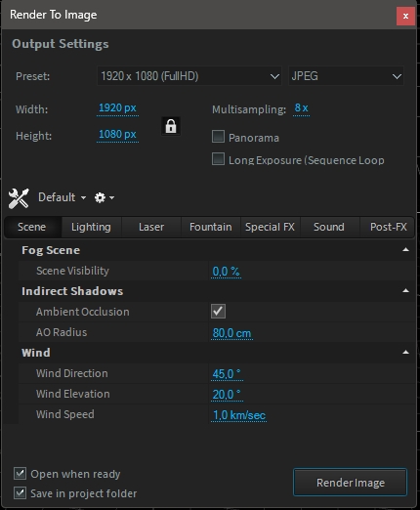
Task: Disable the Ambient Occlusion checkbox
Action: click(x=218, y=312)
